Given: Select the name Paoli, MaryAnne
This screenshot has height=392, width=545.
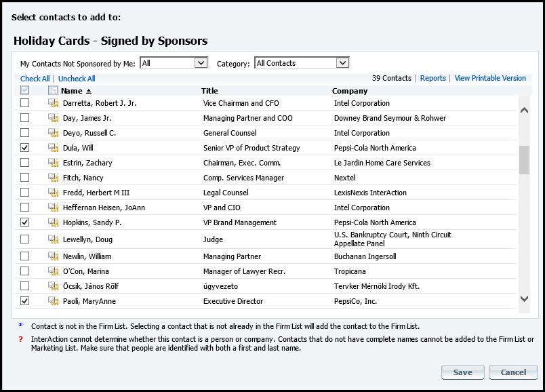Looking at the screenshot, I should (x=89, y=301).
